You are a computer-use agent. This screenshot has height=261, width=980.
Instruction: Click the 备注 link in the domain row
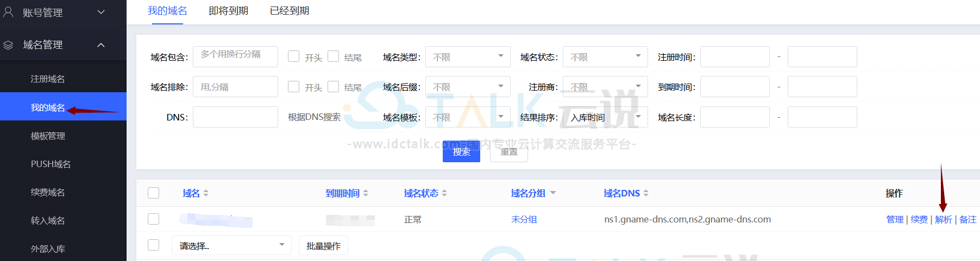point(968,219)
